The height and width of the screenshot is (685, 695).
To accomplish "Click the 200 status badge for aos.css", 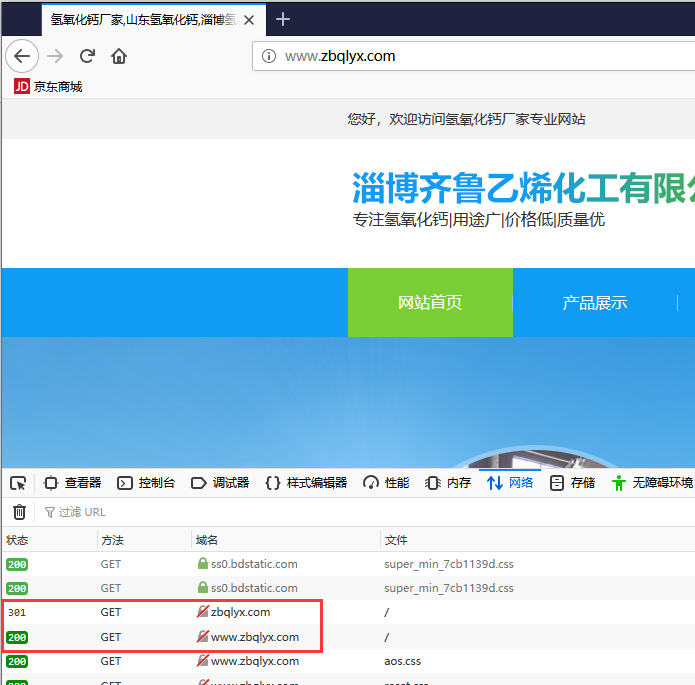I will [x=17, y=662].
